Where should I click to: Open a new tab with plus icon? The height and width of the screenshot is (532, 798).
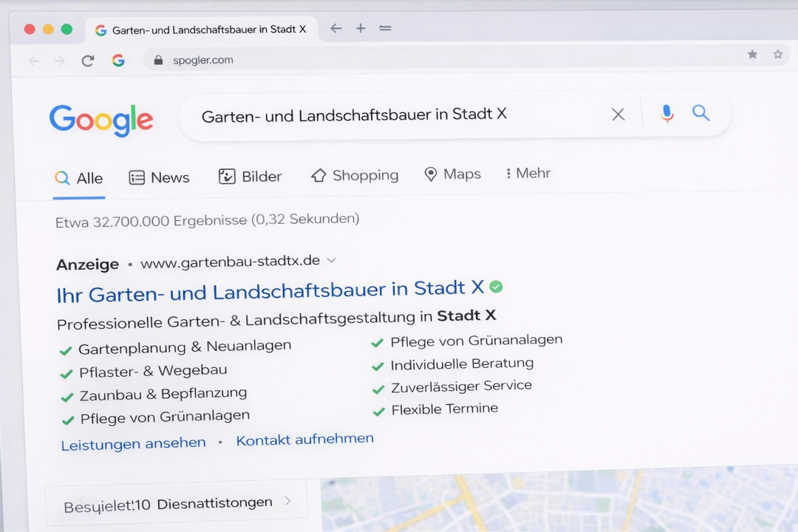[x=361, y=28]
